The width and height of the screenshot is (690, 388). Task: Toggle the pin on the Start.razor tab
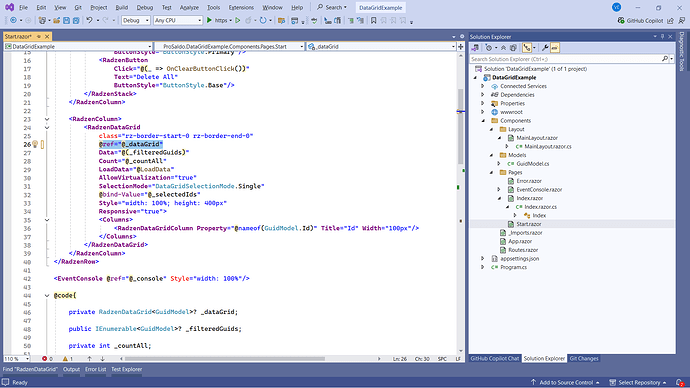(x=39, y=37)
